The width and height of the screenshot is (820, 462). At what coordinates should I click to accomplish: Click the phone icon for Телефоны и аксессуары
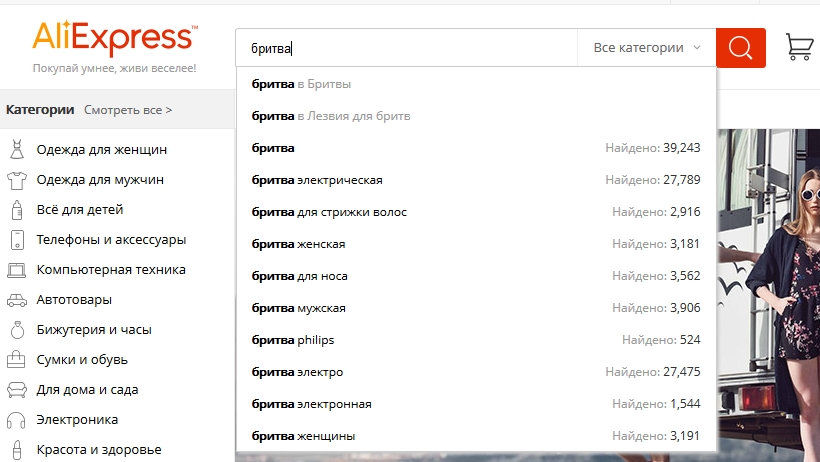pyautogui.click(x=17, y=240)
